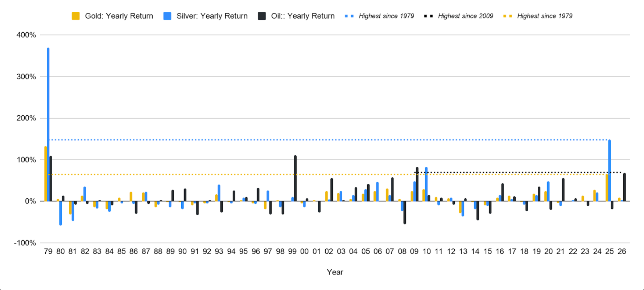Click the blue Silver legend color square

tap(167, 16)
